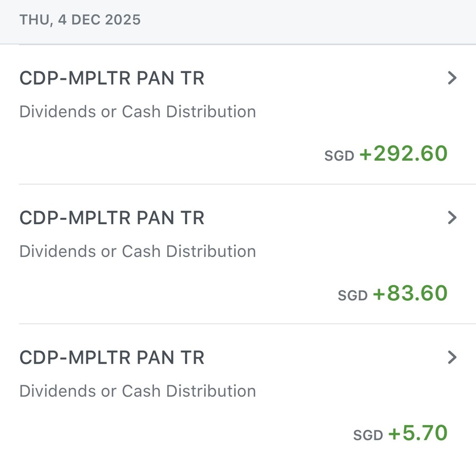The width and height of the screenshot is (476, 461).
Task: Click the SGD currency label before +5.70
Action: 368,436
